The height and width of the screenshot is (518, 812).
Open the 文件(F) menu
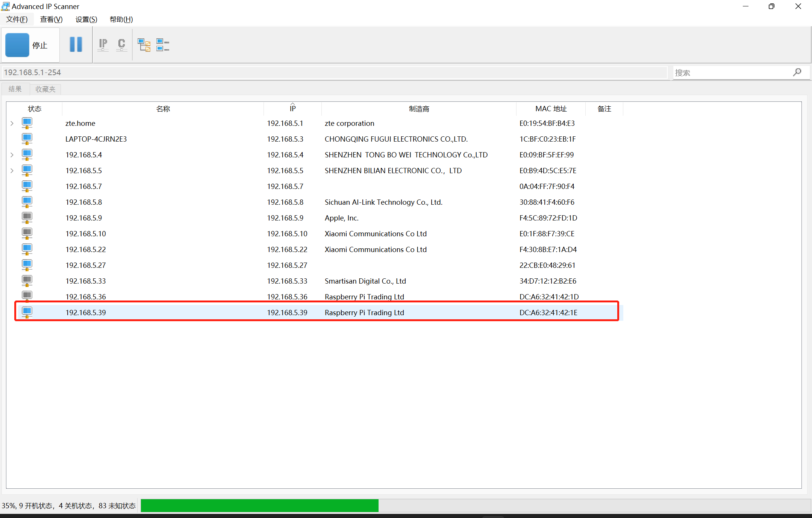tap(17, 19)
